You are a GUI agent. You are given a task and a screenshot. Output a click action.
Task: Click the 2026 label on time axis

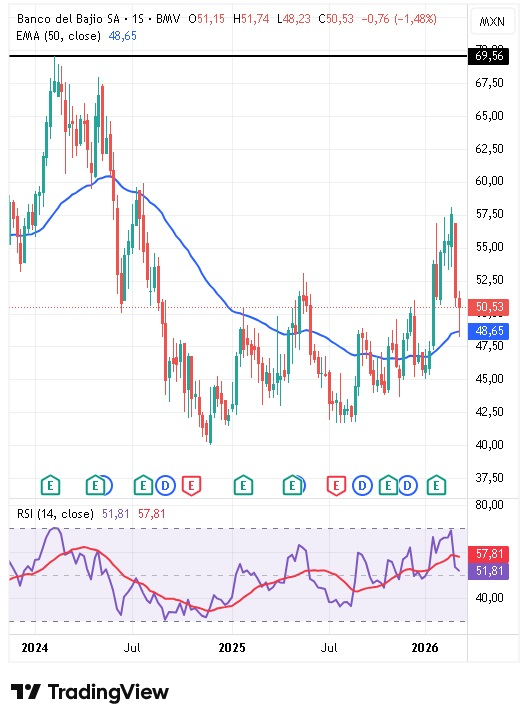[425, 648]
